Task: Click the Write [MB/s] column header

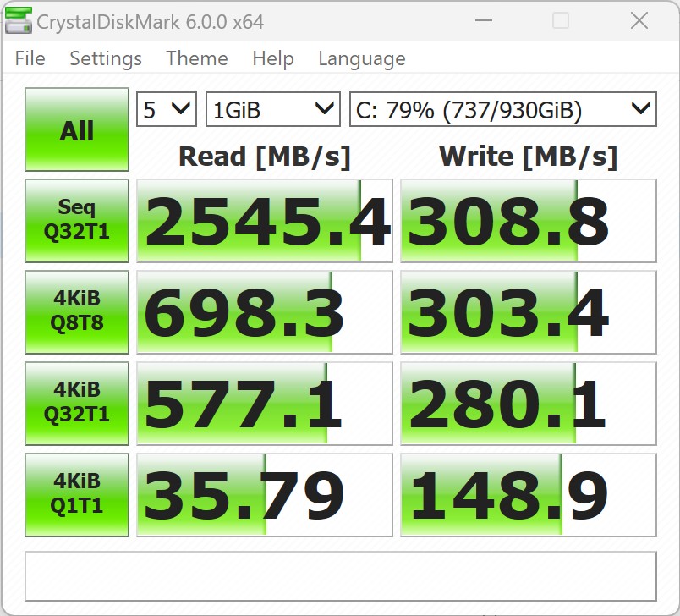Action: click(529, 157)
